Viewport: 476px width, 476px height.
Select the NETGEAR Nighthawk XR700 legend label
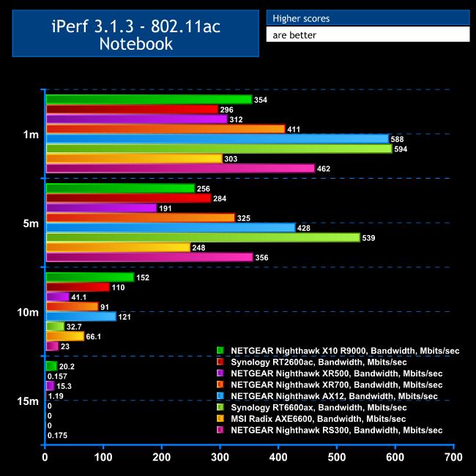click(x=337, y=384)
